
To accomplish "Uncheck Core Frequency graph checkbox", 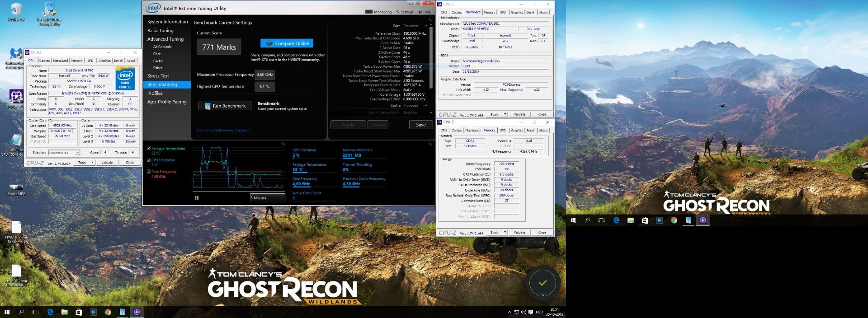I will (x=149, y=172).
